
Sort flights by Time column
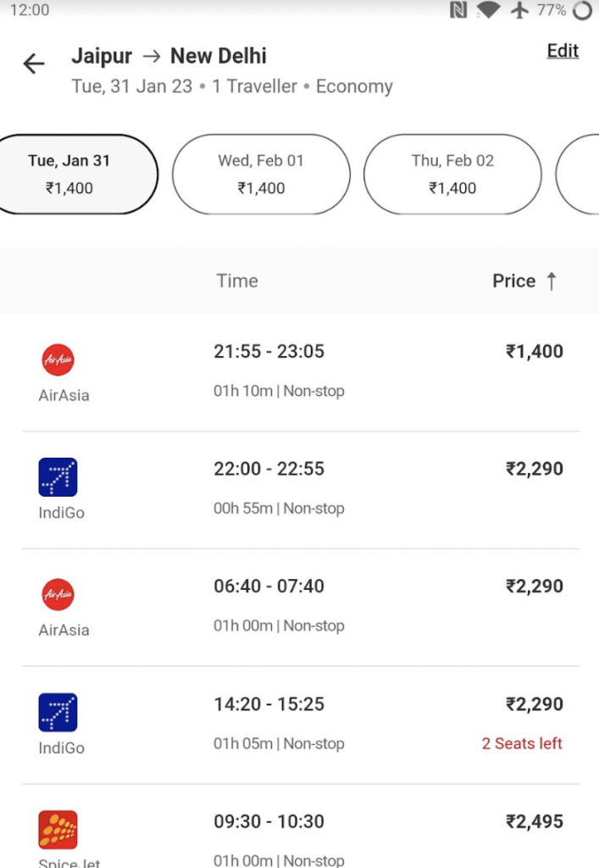pos(236,281)
